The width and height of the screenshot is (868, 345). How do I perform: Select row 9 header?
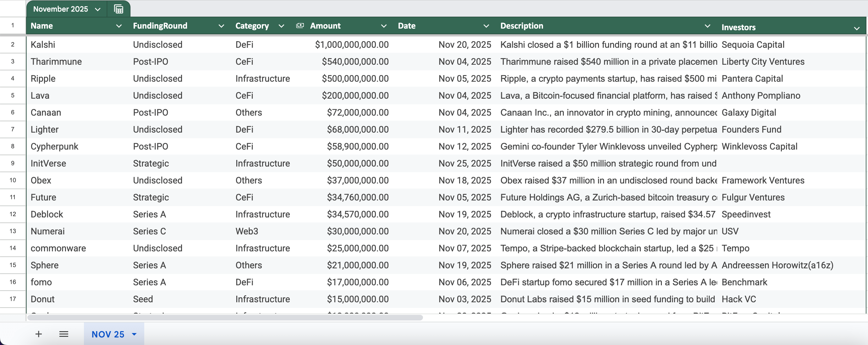click(13, 163)
